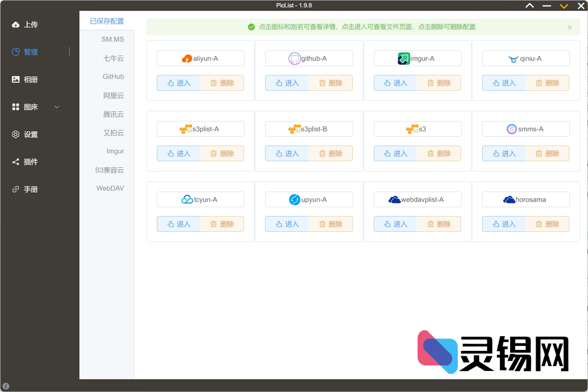588x392 pixels.
Task: Open the 相册 album page
Action: click(x=30, y=79)
